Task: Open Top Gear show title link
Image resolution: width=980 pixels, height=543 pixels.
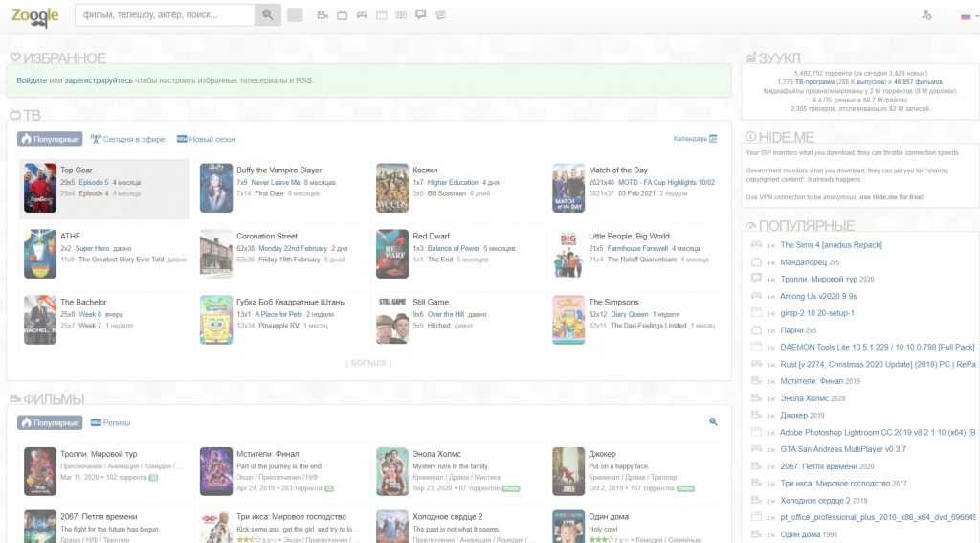Action: coord(77,170)
